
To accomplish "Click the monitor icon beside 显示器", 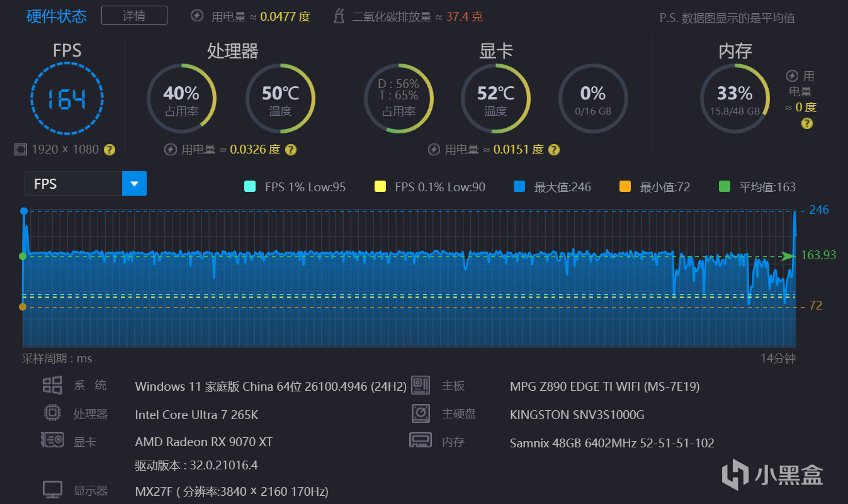I will coord(52,490).
